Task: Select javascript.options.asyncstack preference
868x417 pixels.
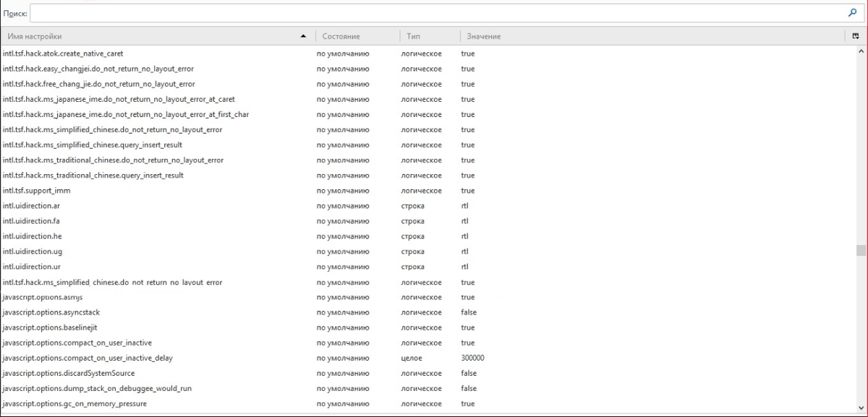Action: [x=428, y=312]
